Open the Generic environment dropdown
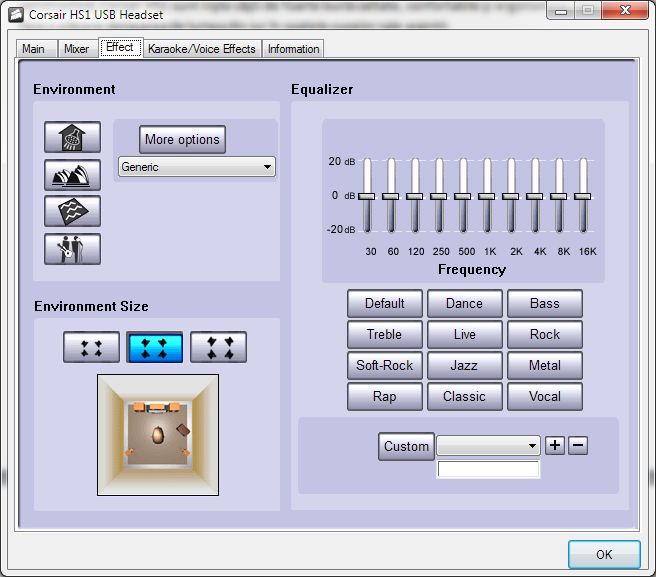This screenshot has width=656, height=577. pyautogui.click(x=196, y=167)
